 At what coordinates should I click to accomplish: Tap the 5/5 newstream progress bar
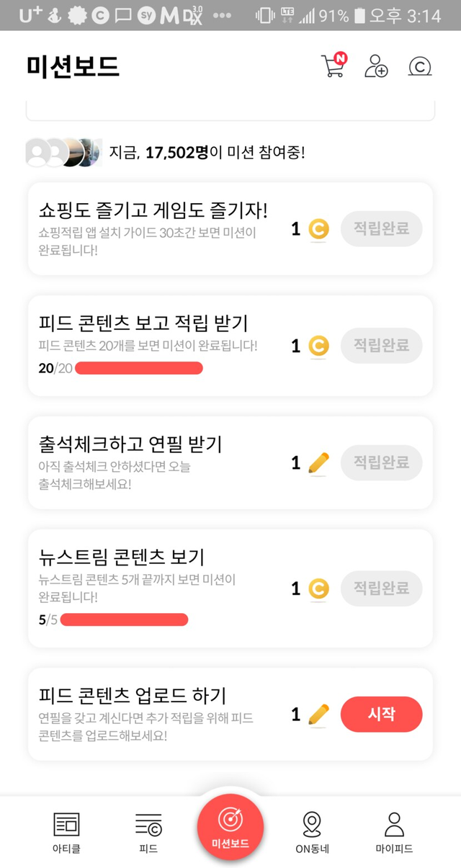[124, 619]
